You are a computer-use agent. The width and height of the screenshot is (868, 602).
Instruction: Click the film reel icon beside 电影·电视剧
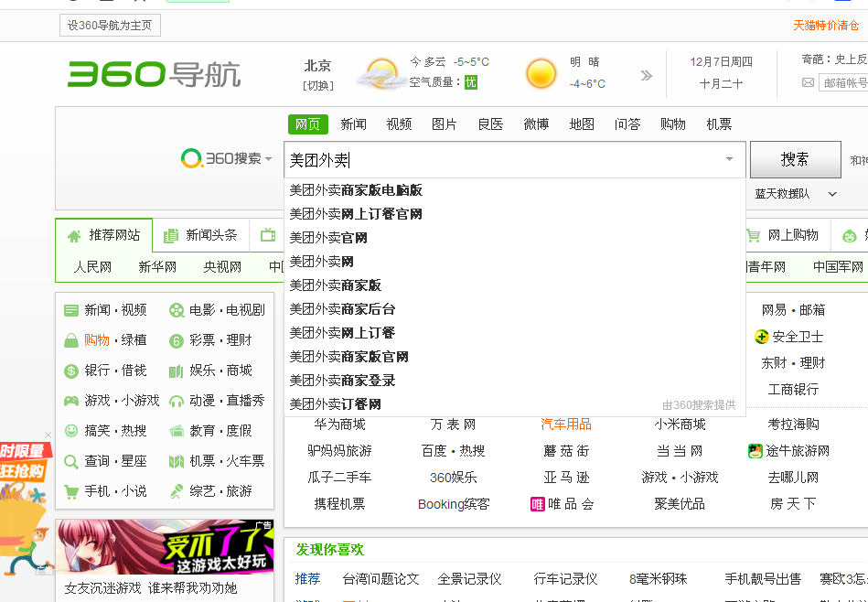(x=176, y=311)
